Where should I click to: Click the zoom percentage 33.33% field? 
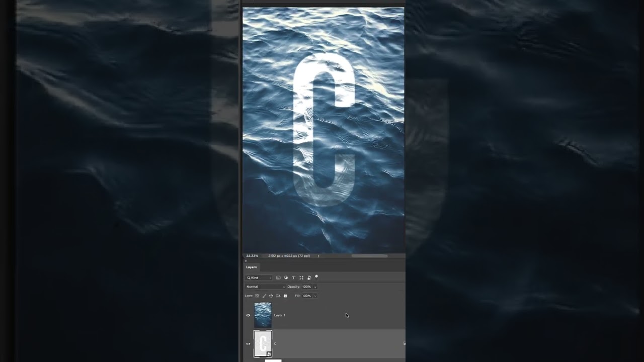[x=252, y=256]
